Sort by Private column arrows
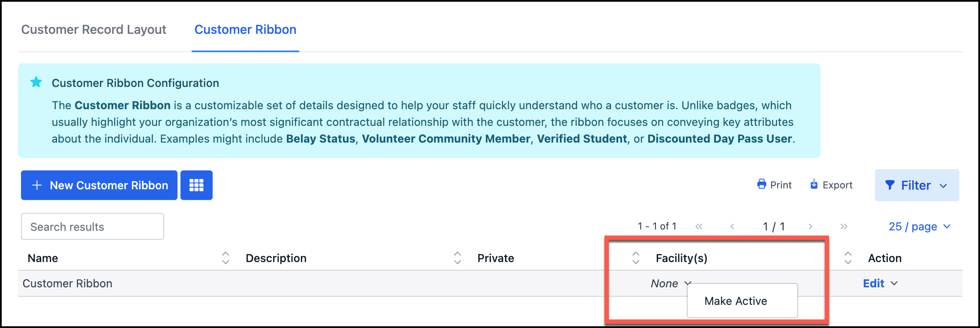This screenshot has width=980, height=328. (x=636, y=258)
